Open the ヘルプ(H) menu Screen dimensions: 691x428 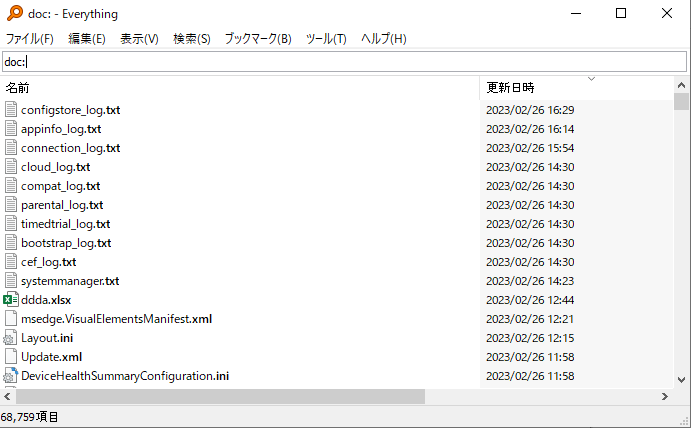383,39
